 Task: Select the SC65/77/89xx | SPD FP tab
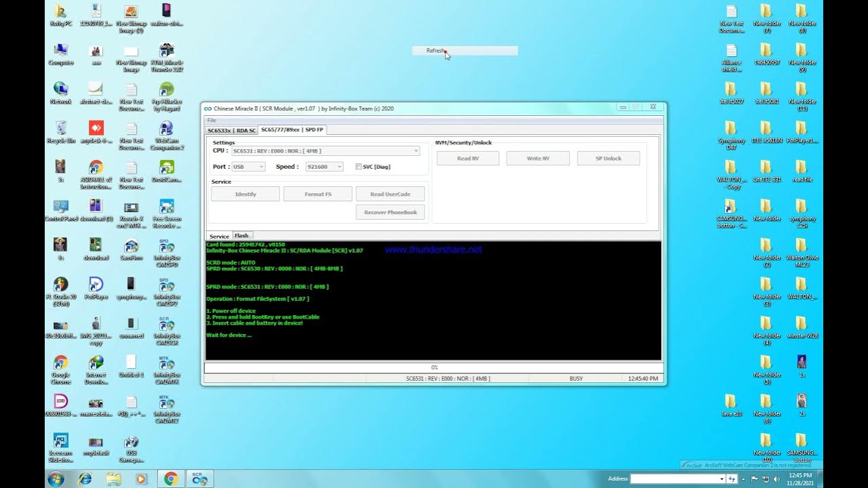tap(292, 129)
